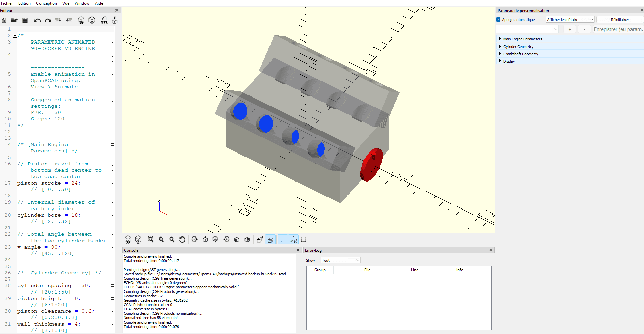The width and height of the screenshot is (644, 334).
Task: Sort the Error-Log by Line column
Action: click(415, 270)
